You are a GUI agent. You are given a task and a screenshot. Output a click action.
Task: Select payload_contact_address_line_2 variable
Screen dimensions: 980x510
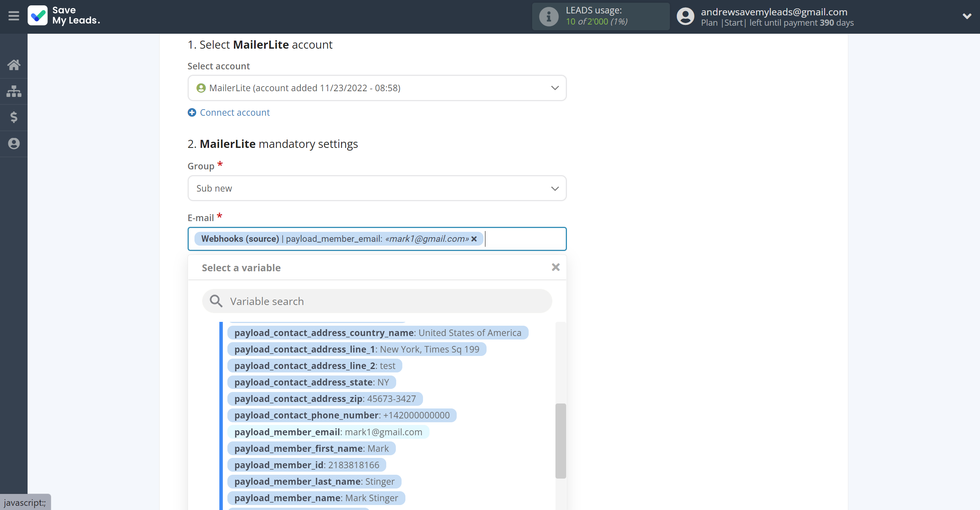point(315,366)
